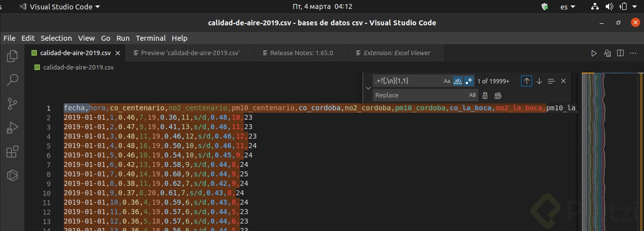Switch to calidad-de-aire-2019.csv tab
This screenshot has height=231, width=644.
pos(75,53)
